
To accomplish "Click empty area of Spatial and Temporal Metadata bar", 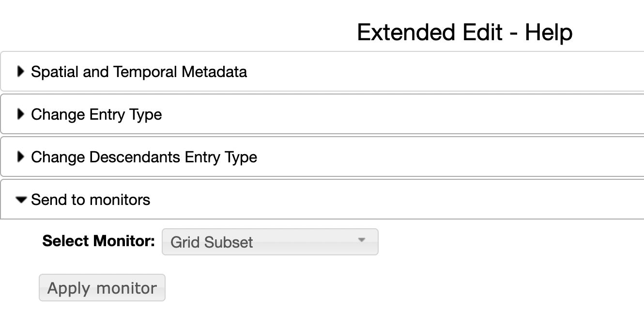I will coord(436,72).
